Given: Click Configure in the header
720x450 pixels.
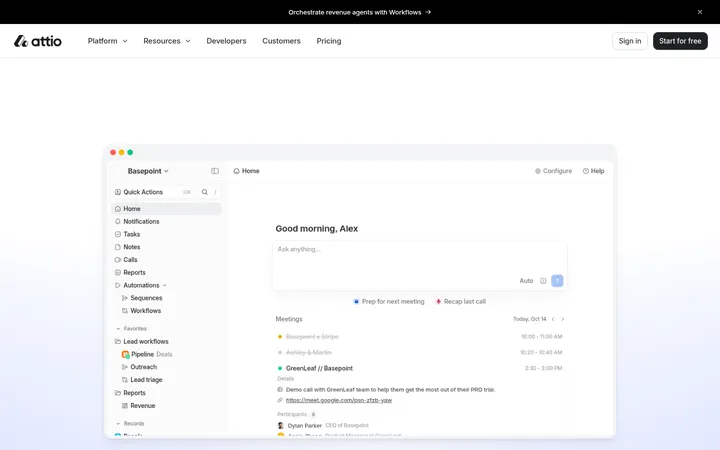Looking at the screenshot, I should 553,171.
